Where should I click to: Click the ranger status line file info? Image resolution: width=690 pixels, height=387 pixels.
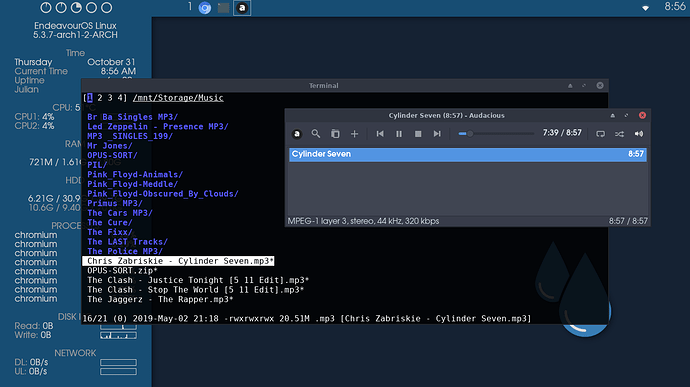click(307, 319)
